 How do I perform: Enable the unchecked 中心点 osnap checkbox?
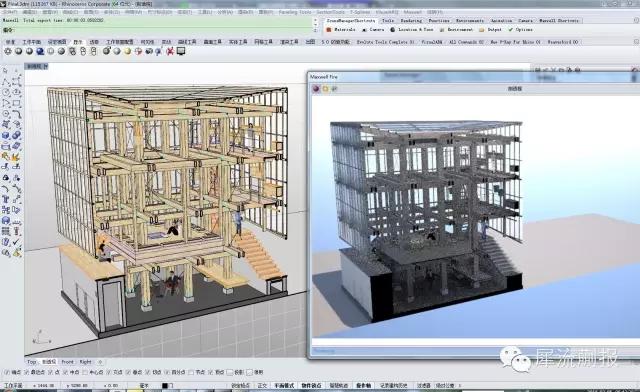click(x=85, y=372)
